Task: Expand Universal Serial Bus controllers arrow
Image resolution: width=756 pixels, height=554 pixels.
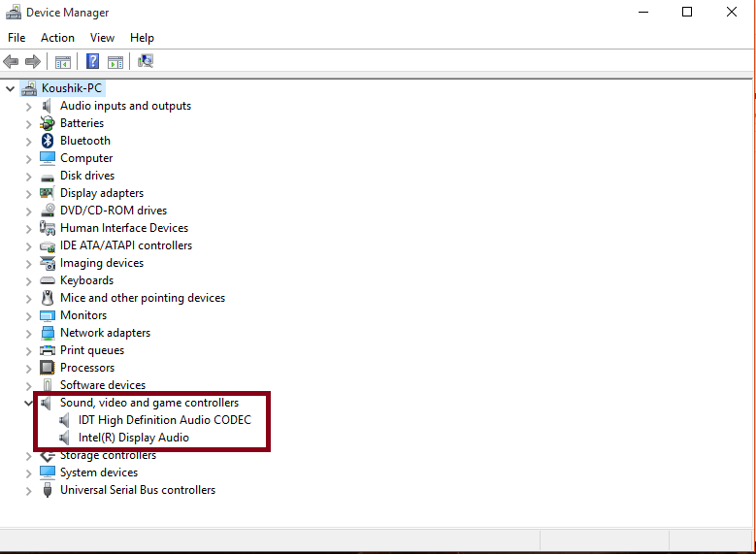Action: pos(28,491)
